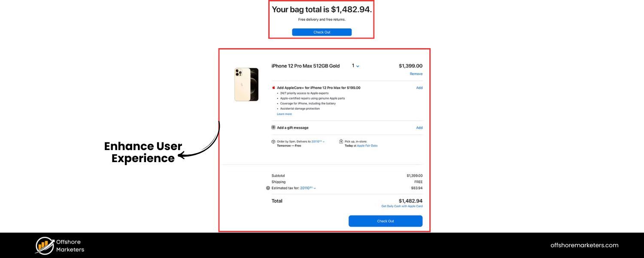
Task: Click the gift box icon
Action: [273, 128]
